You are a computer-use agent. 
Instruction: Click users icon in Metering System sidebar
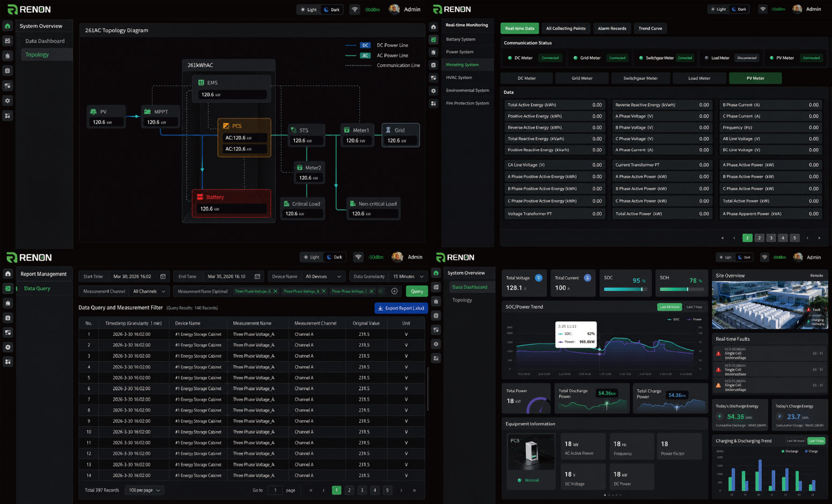(x=433, y=103)
